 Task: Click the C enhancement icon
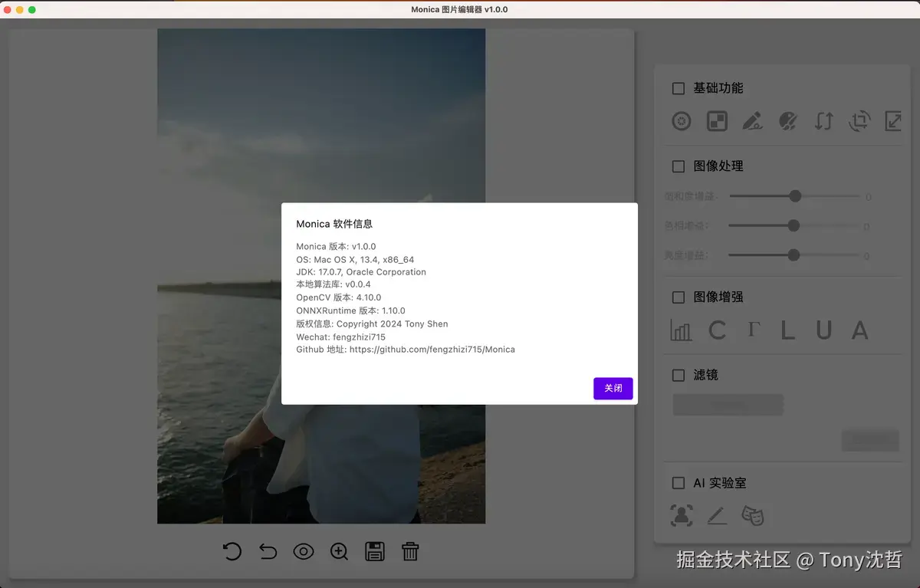tap(717, 330)
